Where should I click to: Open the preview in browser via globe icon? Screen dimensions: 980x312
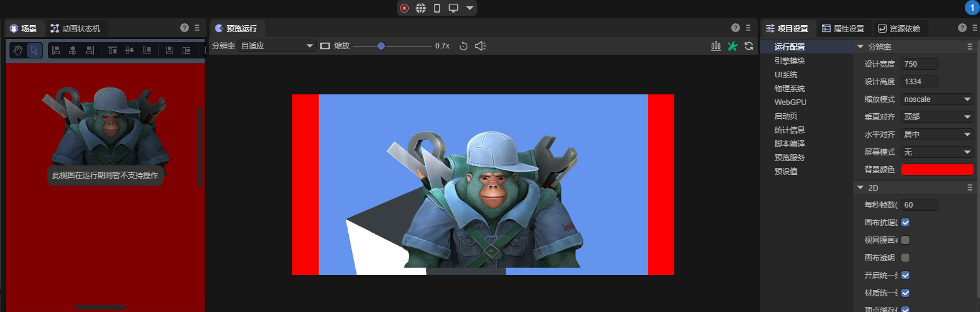[x=421, y=8]
